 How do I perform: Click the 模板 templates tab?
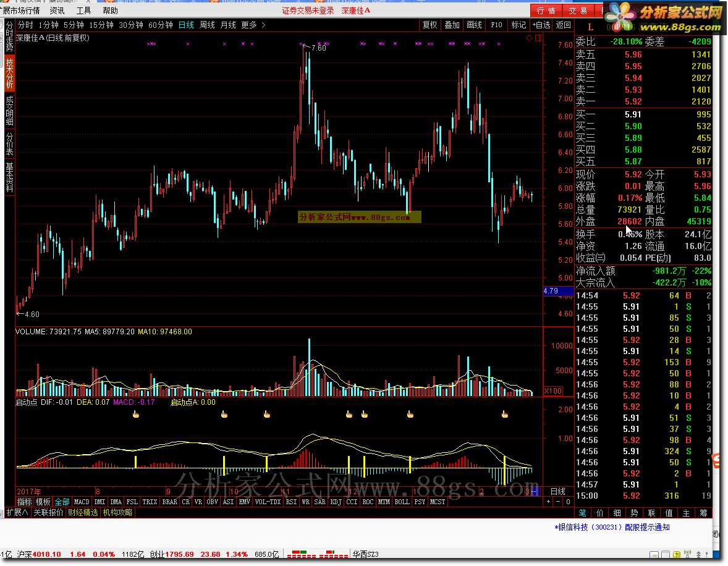(x=43, y=502)
